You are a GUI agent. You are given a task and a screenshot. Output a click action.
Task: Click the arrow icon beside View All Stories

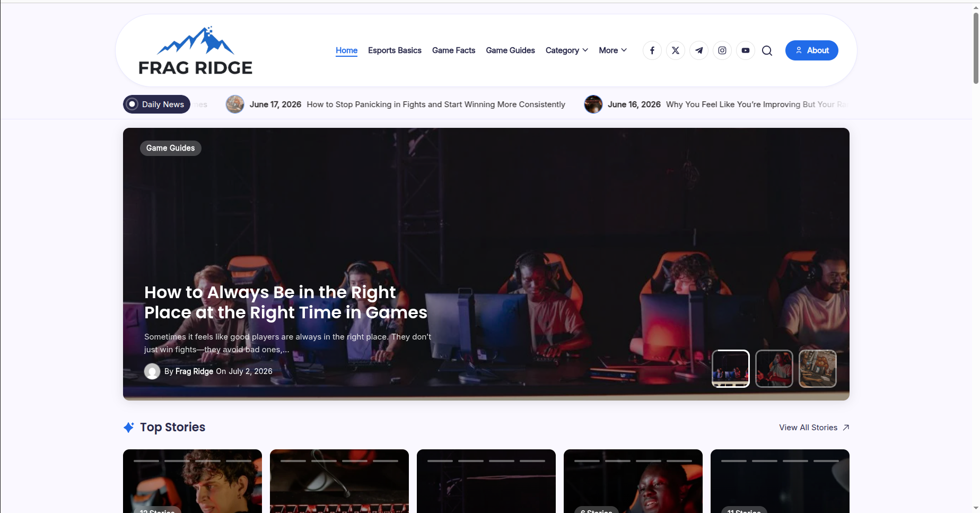(846, 428)
